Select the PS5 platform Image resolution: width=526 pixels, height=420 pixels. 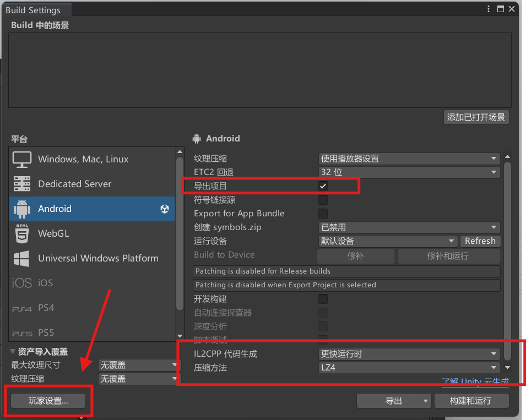92,332
